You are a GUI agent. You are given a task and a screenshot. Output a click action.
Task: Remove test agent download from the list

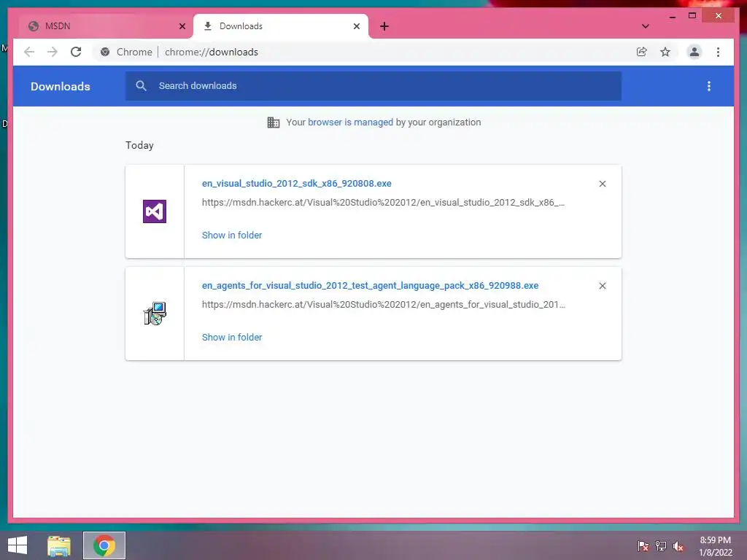pyautogui.click(x=602, y=286)
